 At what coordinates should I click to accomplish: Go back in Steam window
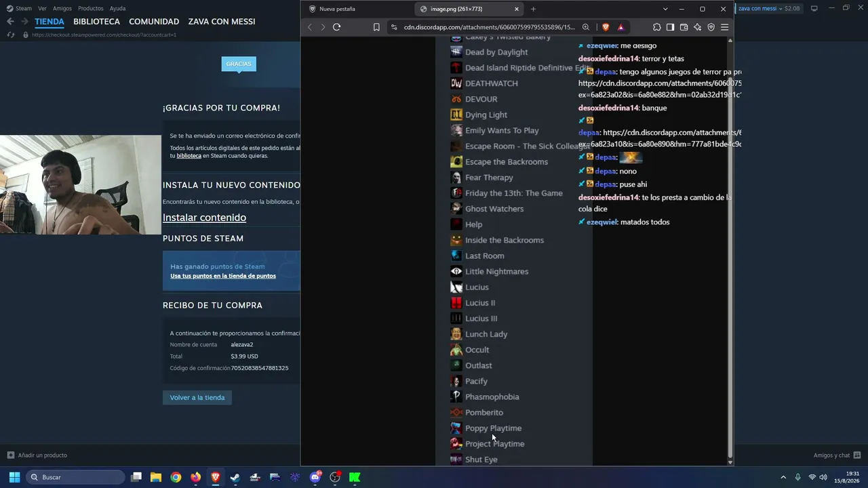tap(10, 22)
